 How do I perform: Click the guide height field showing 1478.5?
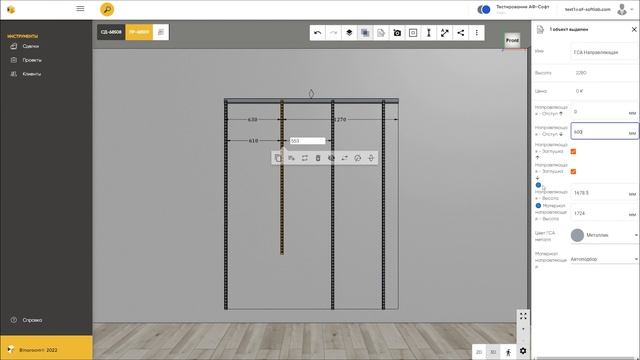tap(604, 193)
